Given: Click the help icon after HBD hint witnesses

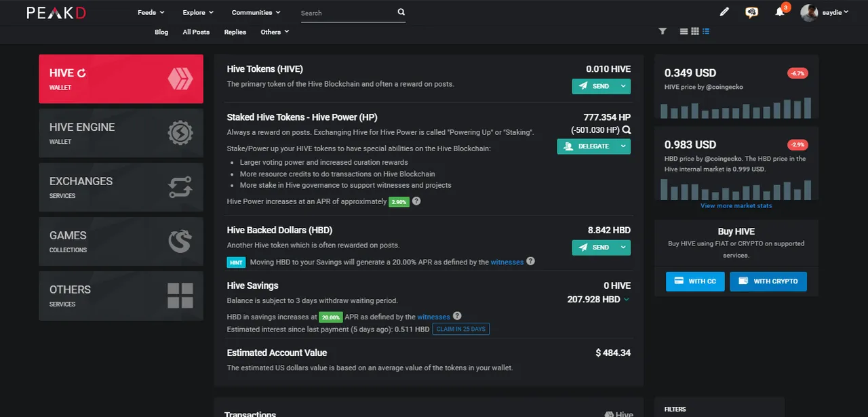Looking at the screenshot, I should [531, 261].
